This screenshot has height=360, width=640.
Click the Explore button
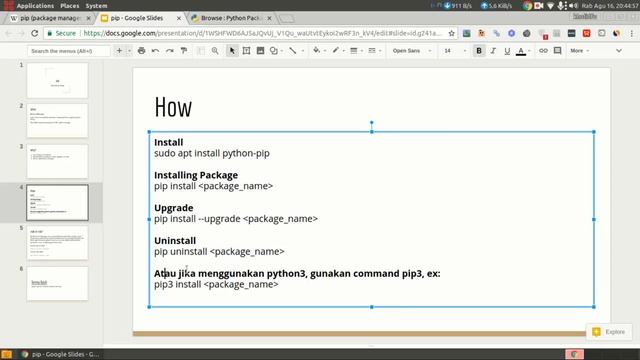click(609, 332)
